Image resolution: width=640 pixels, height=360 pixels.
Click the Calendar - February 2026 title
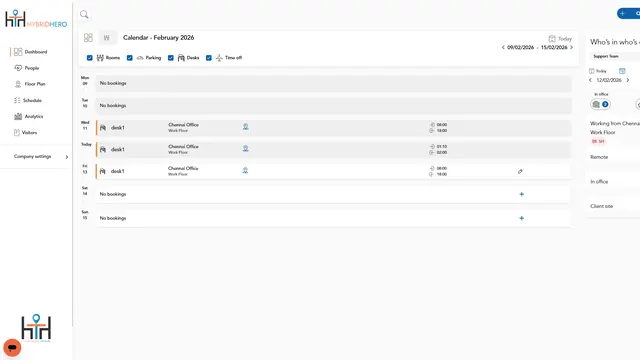coord(158,38)
